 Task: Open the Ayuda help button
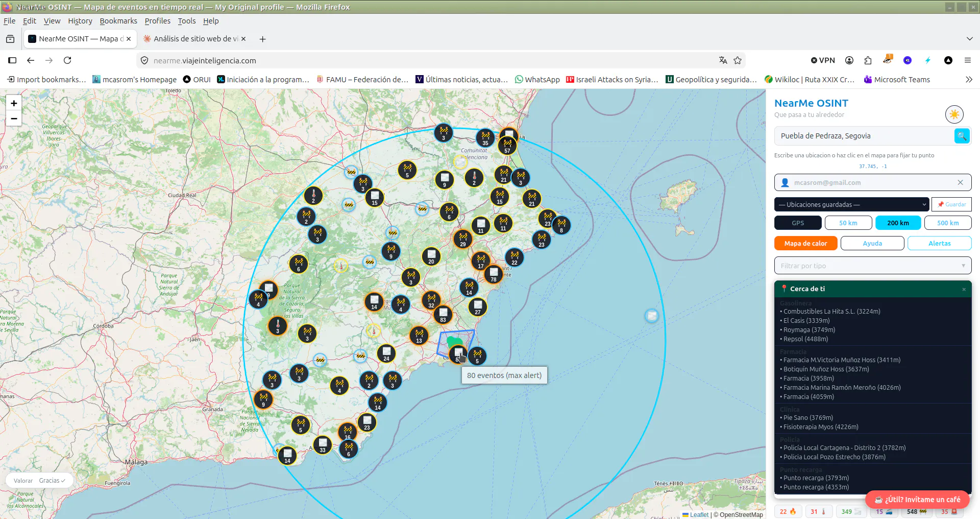[872, 243]
